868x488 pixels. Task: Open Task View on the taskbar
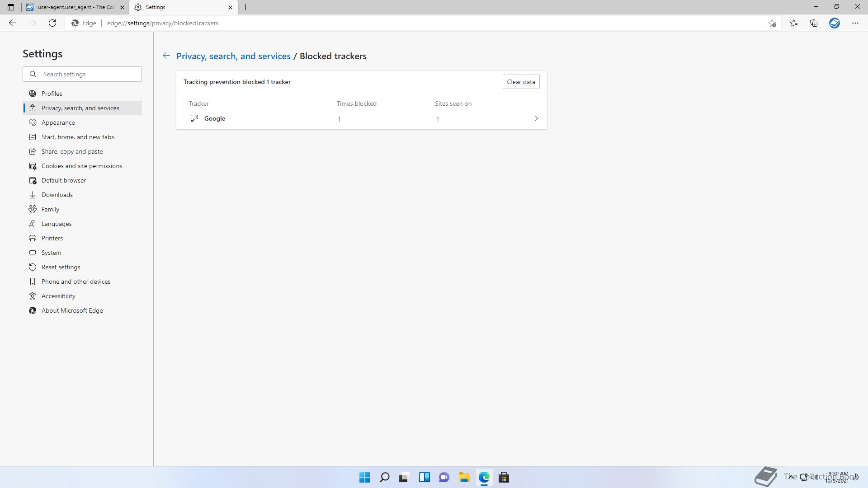pos(404,477)
